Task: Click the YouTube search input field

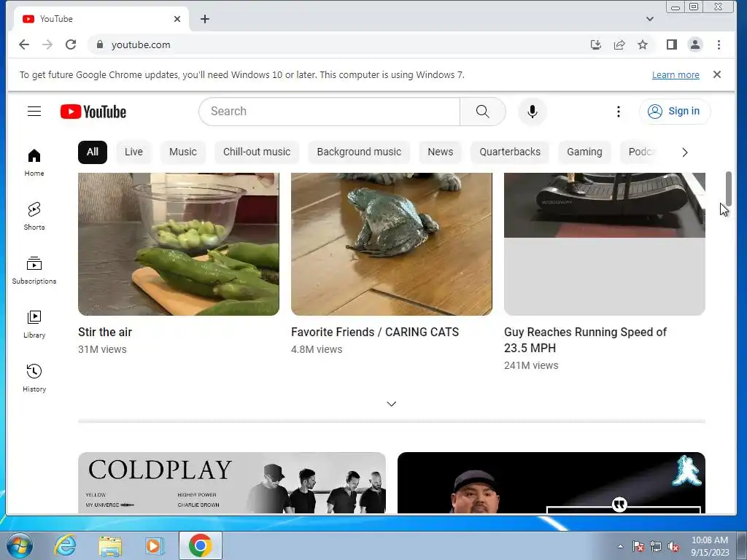Action: (330, 112)
